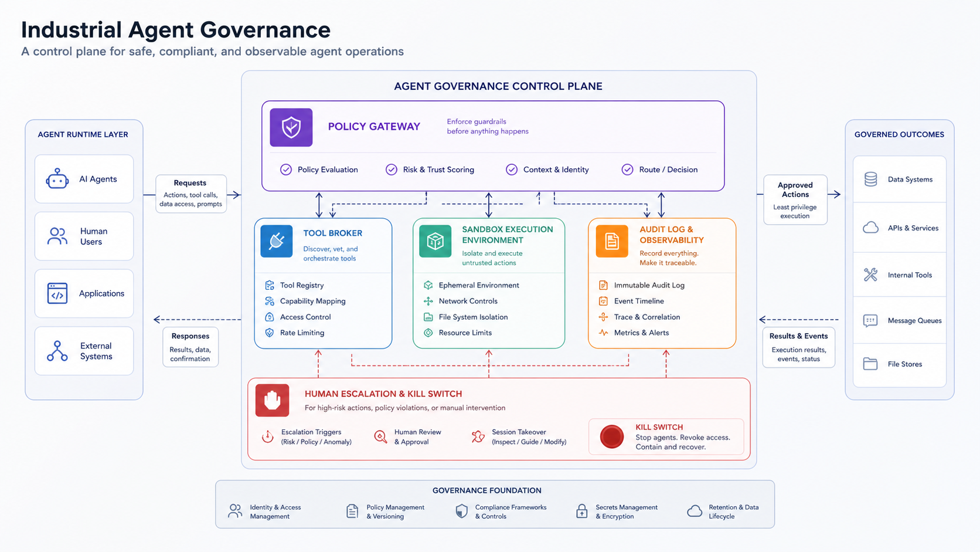The width and height of the screenshot is (980, 552).
Task: Click the APIs & Services cloud icon
Action: coord(871,228)
